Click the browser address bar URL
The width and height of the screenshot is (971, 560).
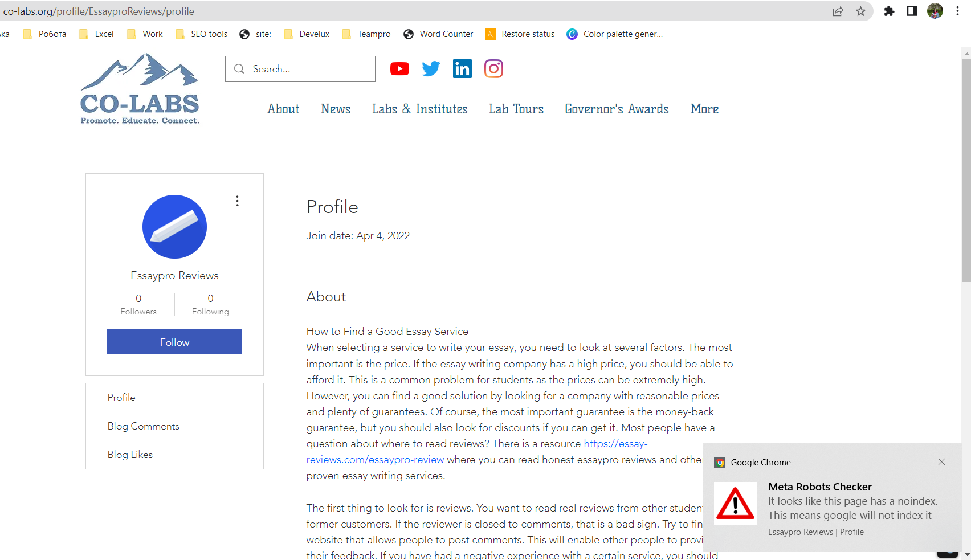(99, 11)
